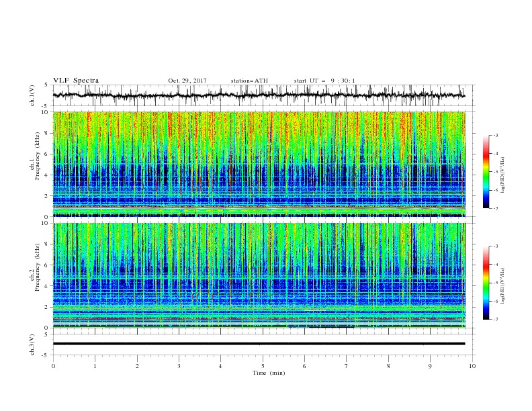The width and height of the screenshot is (532, 411).
Task: Click the 'start UT = 9:30:1' text
Action: (x=324, y=81)
